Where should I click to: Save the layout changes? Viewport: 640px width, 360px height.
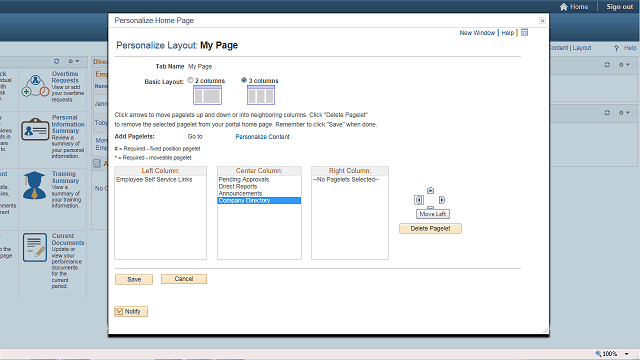[x=134, y=280]
